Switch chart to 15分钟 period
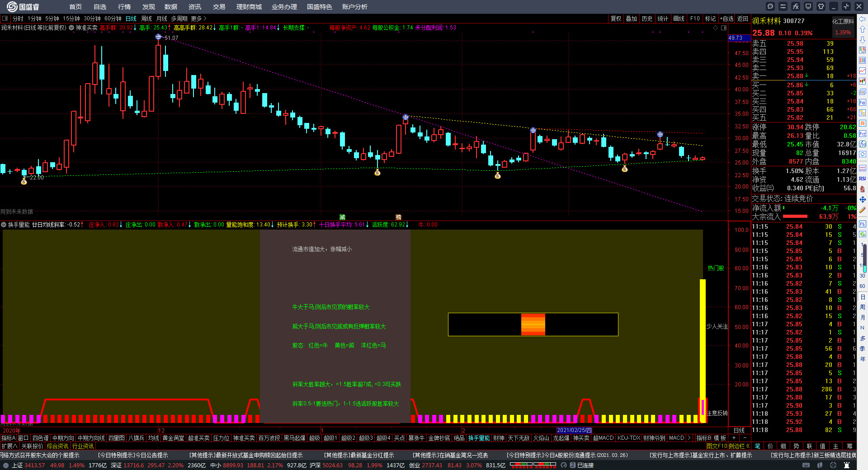Image resolution: width=868 pixels, height=470 pixels. point(71,19)
